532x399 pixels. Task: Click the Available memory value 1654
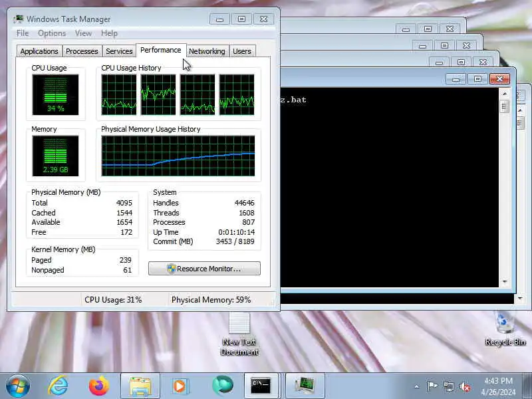click(x=124, y=222)
